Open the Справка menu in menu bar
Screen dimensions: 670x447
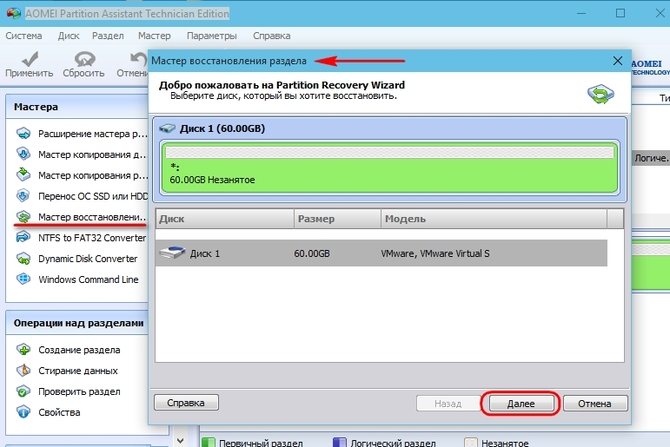[x=271, y=36]
